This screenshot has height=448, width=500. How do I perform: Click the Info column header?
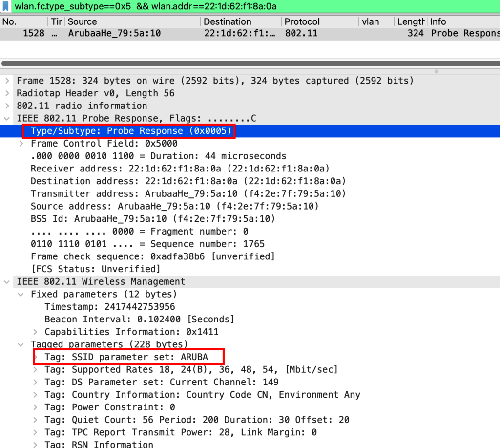[464, 21]
